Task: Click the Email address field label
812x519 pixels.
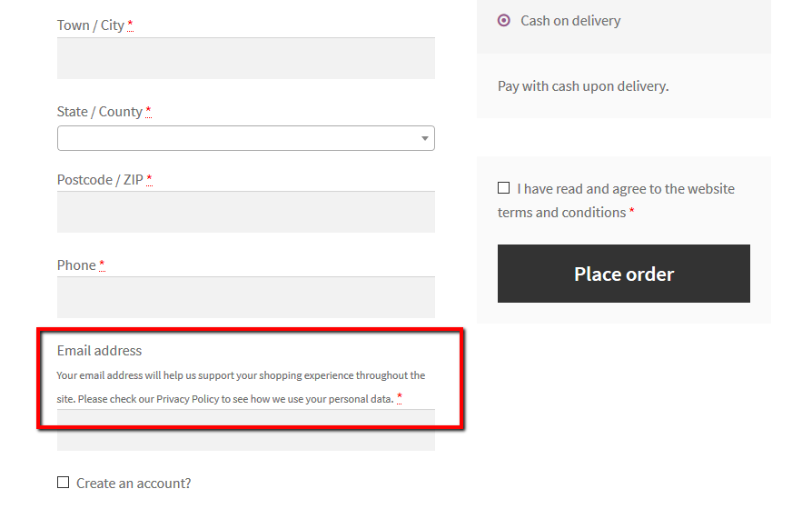Action: click(x=99, y=351)
